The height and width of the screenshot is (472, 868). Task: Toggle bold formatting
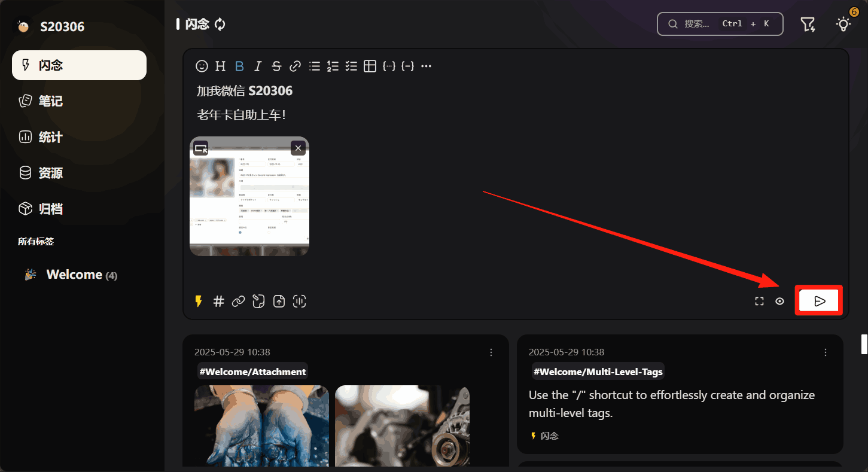tap(239, 66)
